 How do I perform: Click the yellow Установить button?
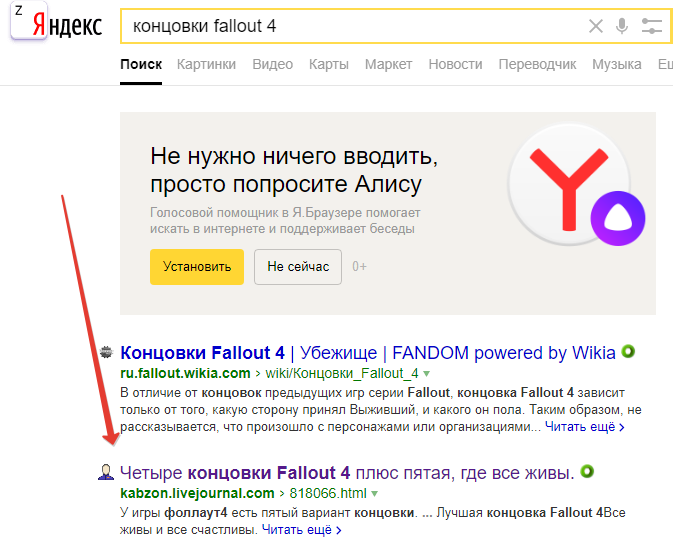point(197,266)
